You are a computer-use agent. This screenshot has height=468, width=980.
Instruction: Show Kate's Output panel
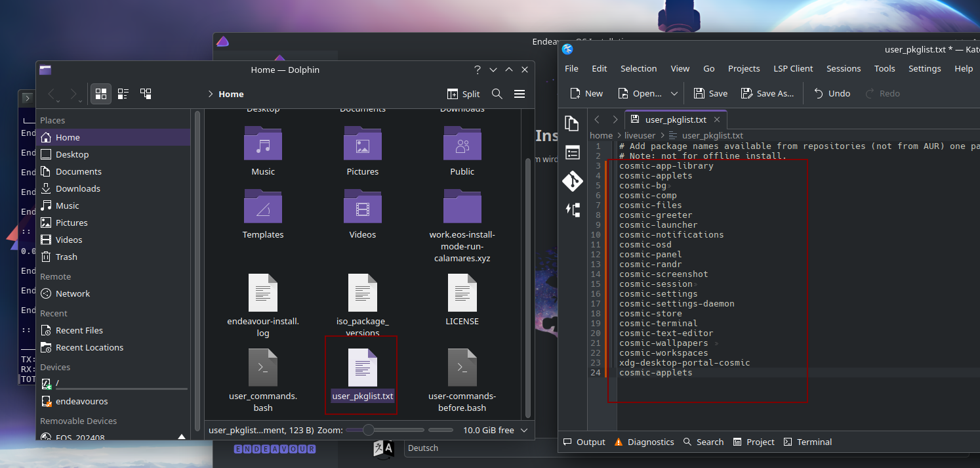tap(584, 442)
